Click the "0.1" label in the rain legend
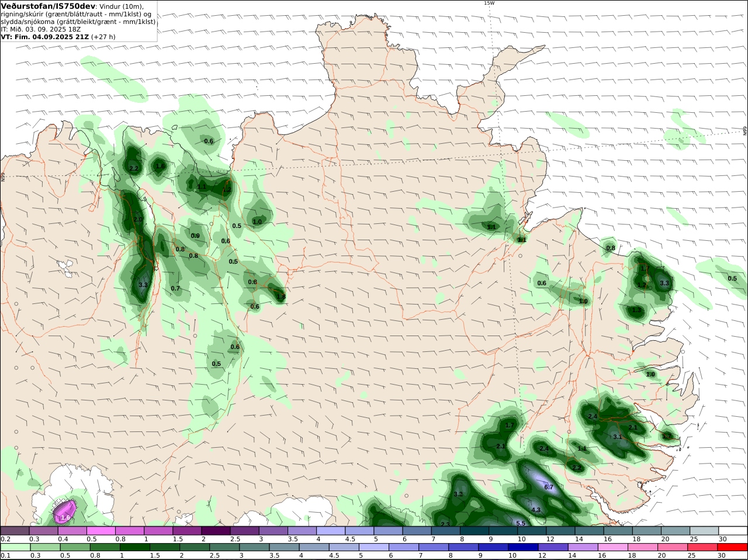748x560 pixels. pos(5,555)
